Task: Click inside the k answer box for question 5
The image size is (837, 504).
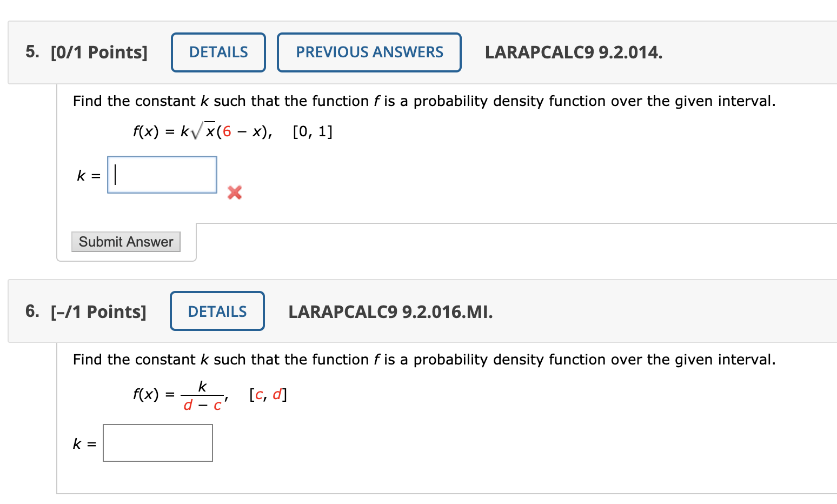Action: (x=161, y=174)
